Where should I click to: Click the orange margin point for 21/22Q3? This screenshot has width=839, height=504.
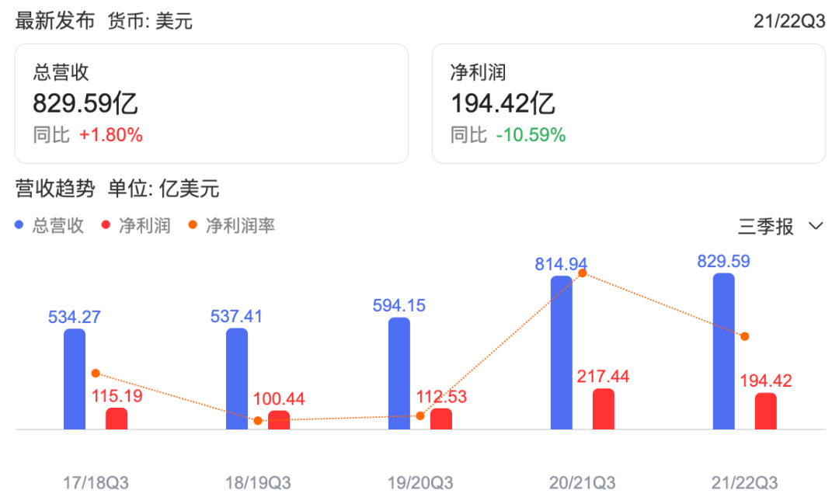tap(745, 336)
